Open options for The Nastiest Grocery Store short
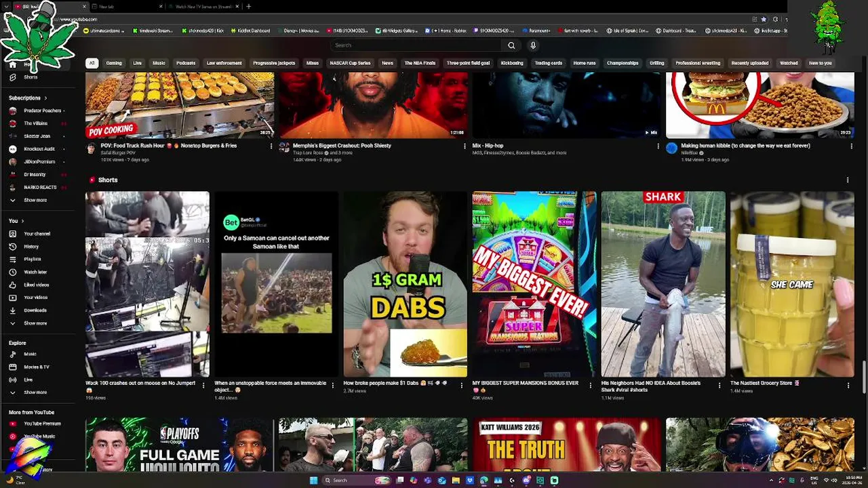Viewport: 868px width, 488px height. (848, 386)
